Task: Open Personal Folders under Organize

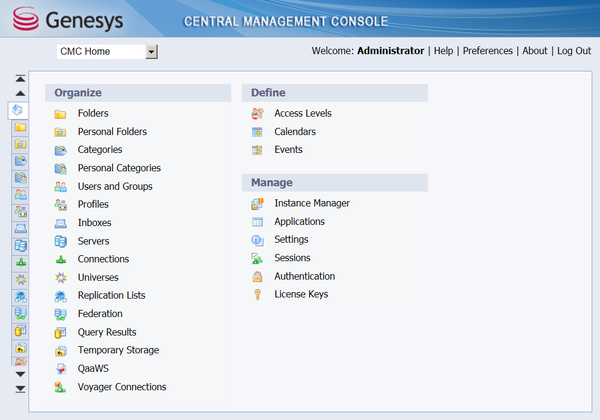Action: tap(112, 132)
